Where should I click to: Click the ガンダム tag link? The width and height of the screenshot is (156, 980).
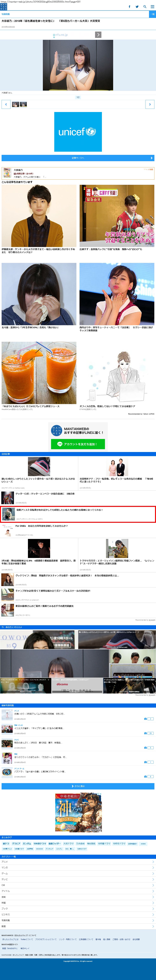point(27,843)
